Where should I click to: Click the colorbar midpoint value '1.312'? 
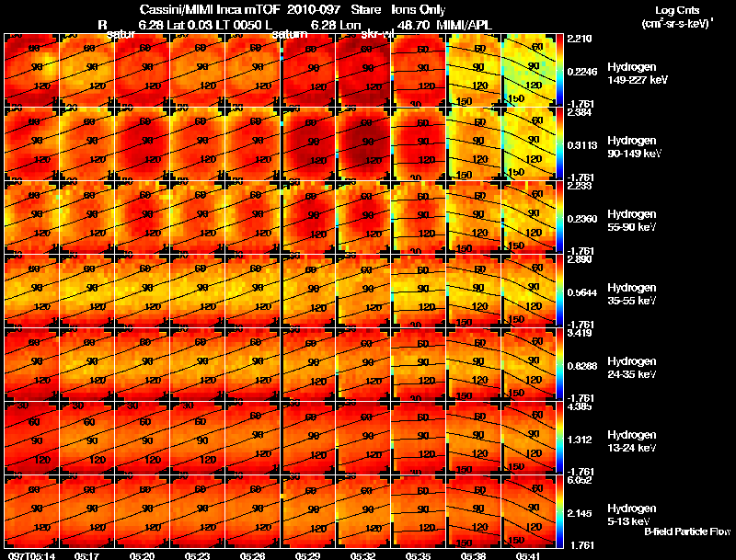click(580, 440)
